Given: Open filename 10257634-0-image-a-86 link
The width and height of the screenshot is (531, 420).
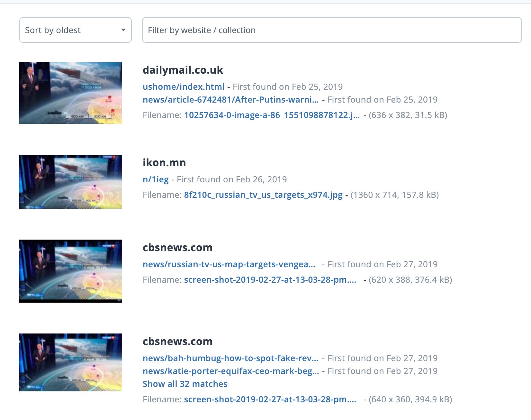Looking at the screenshot, I should pyautogui.click(x=272, y=115).
